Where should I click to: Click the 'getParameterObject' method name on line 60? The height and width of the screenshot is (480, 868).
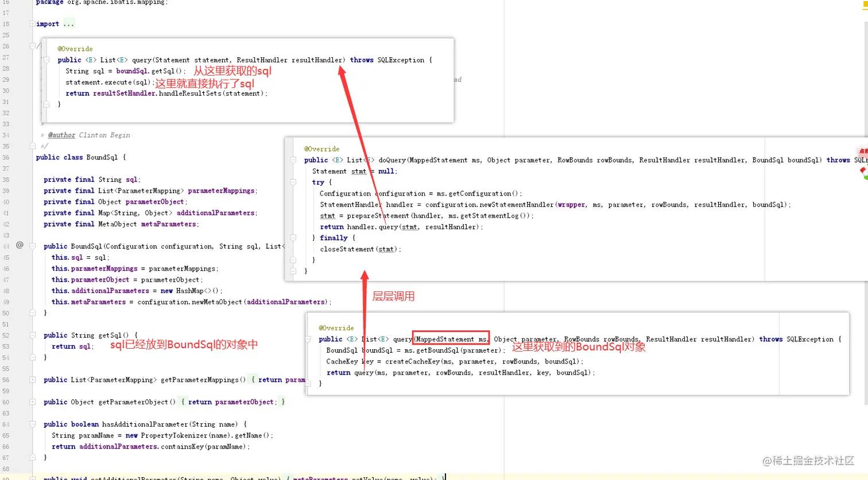134,402
